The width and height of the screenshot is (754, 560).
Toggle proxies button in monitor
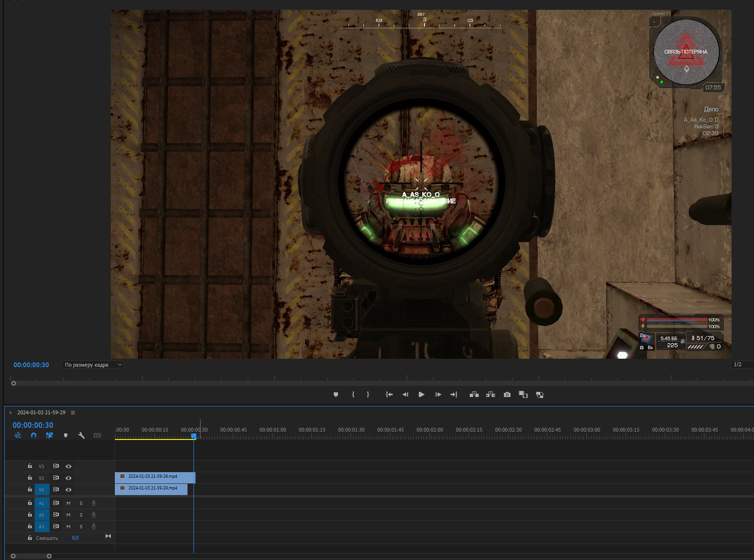pyautogui.click(x=540, y=395)
